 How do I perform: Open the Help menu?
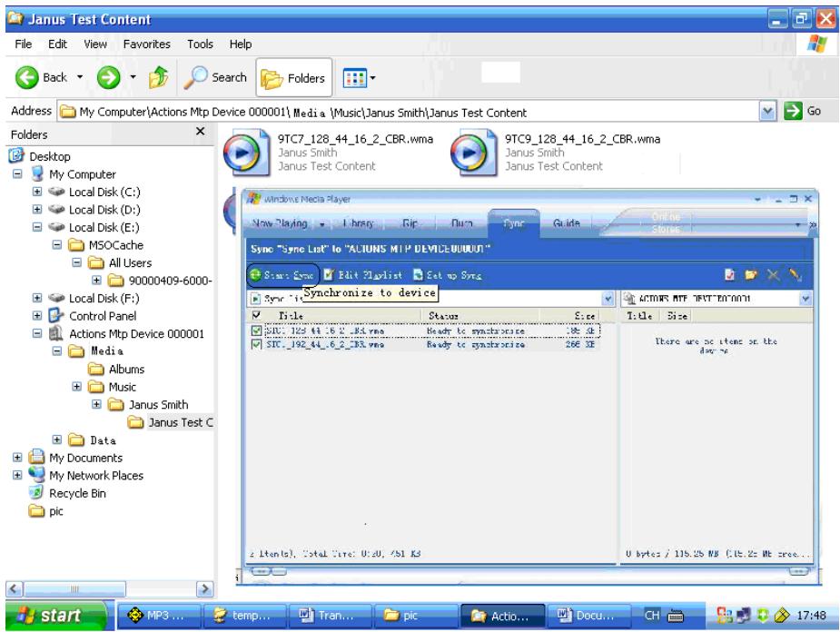coord(241,44)
